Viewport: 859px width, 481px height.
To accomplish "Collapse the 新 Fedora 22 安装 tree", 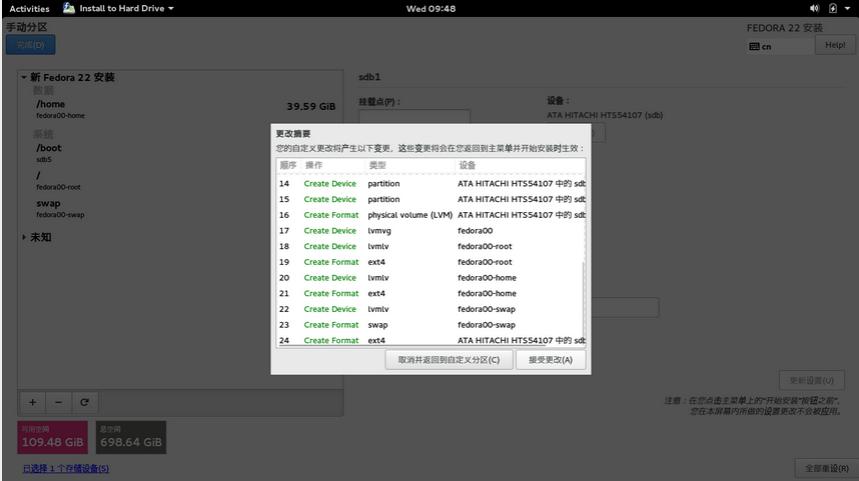I will click(24, 77).
